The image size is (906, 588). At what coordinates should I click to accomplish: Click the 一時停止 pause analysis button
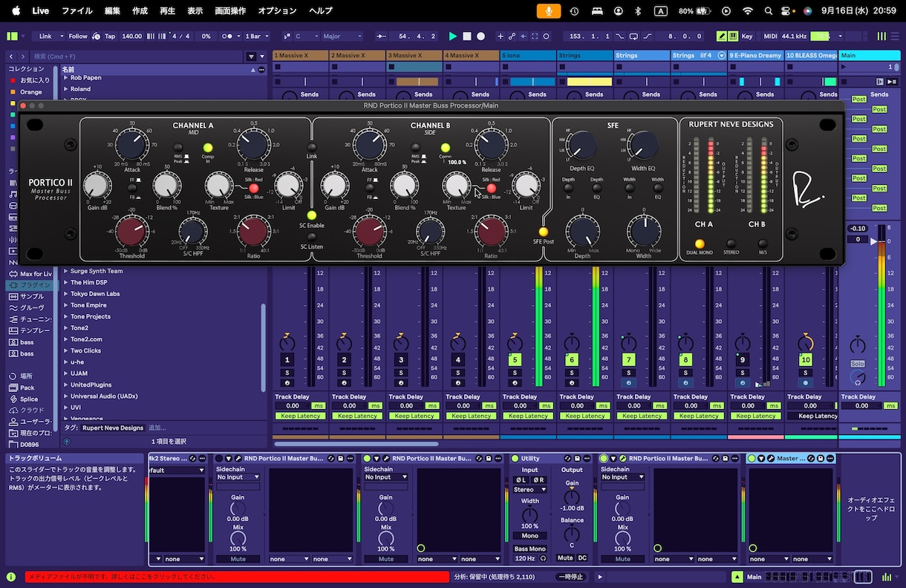570,577
